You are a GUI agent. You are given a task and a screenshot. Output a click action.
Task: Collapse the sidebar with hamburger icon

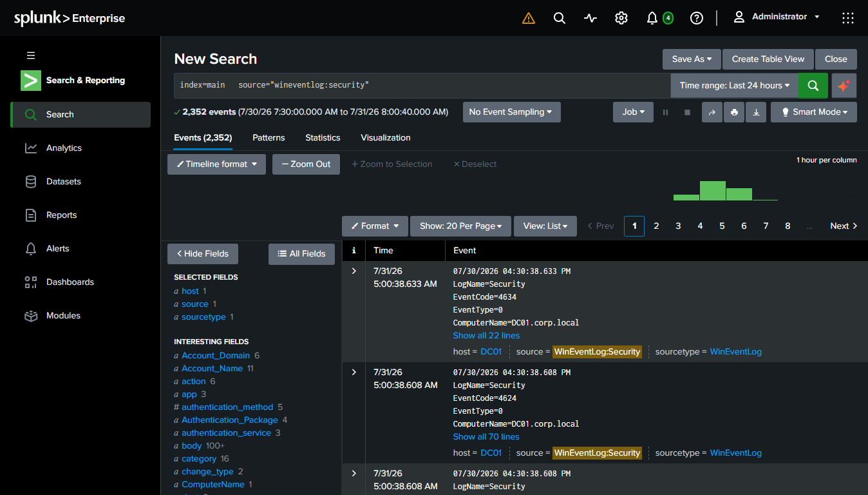pyautogui.click(x=31, y=55)
